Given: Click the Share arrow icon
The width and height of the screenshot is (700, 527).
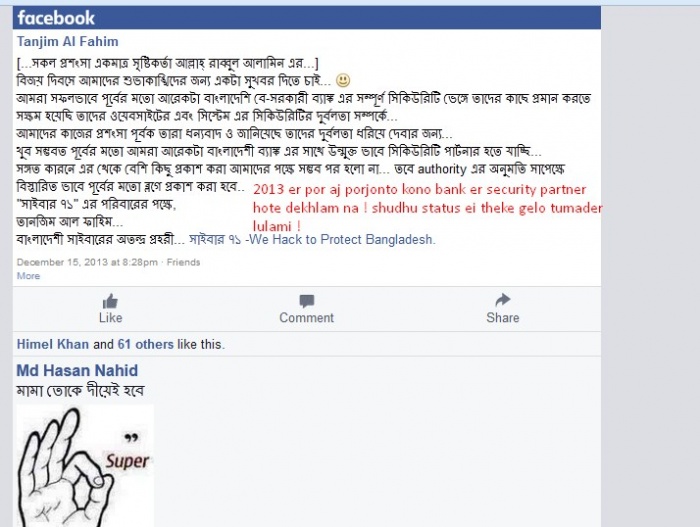Looking at the screenshot, I should click(503, 300).
